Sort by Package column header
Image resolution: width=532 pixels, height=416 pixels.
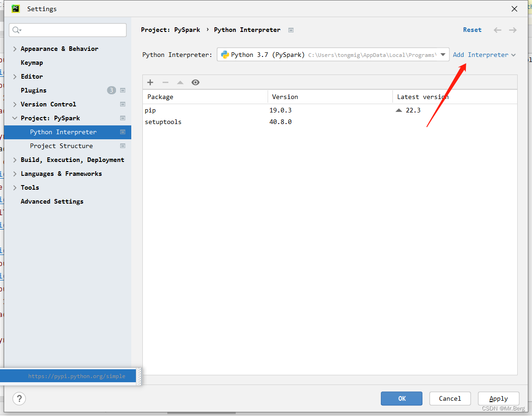205,97
